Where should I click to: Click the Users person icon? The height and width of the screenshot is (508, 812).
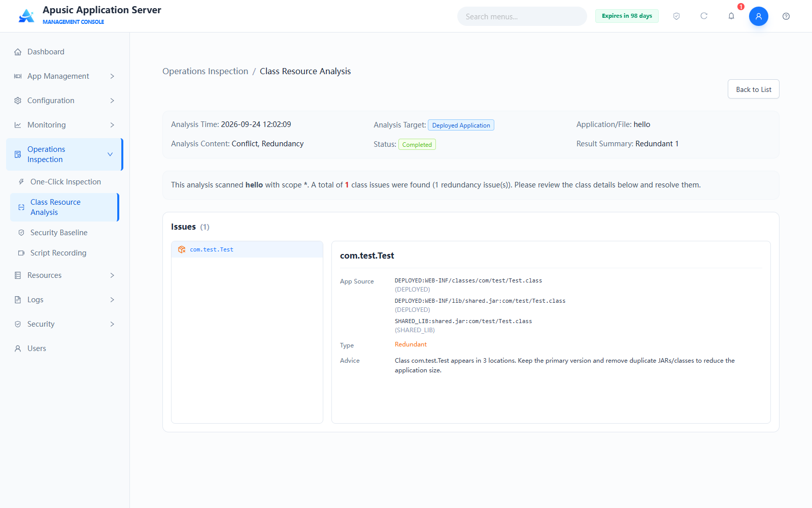18,348
